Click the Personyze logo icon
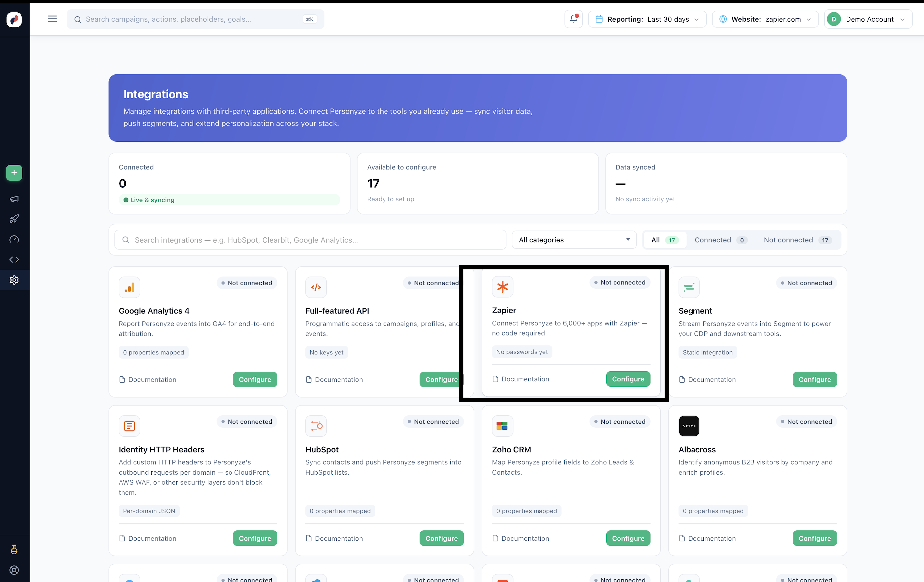This screenshot has height=582, width=924. [14, 19]
